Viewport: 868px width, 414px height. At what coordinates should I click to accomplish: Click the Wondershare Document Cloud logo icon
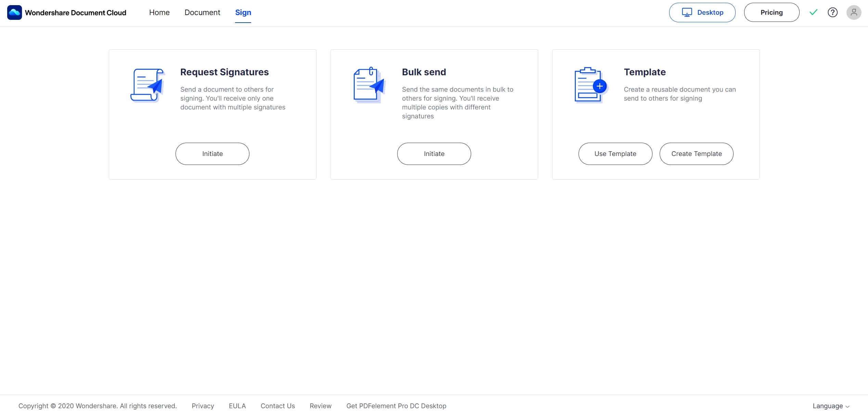14,13
